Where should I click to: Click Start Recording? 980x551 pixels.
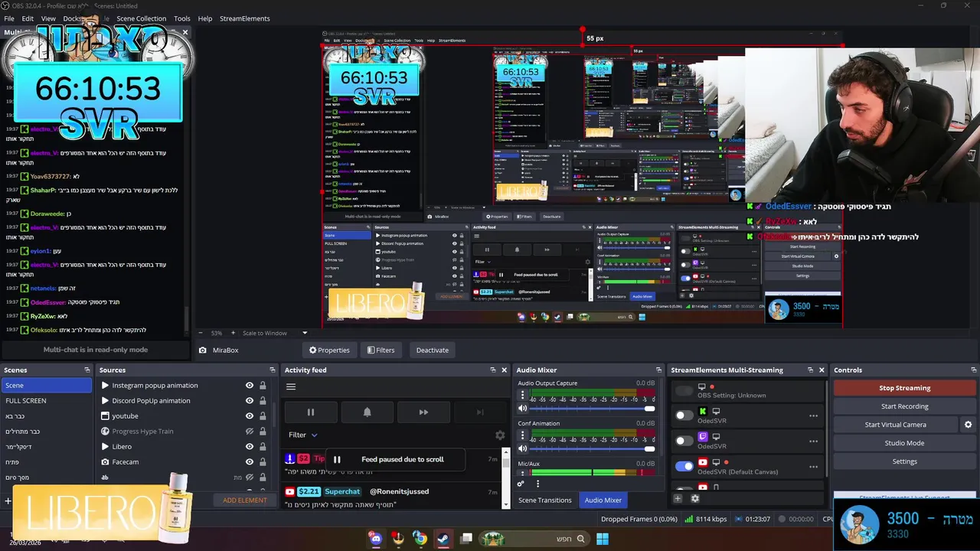pyautogui.click(x=904, y=406)
